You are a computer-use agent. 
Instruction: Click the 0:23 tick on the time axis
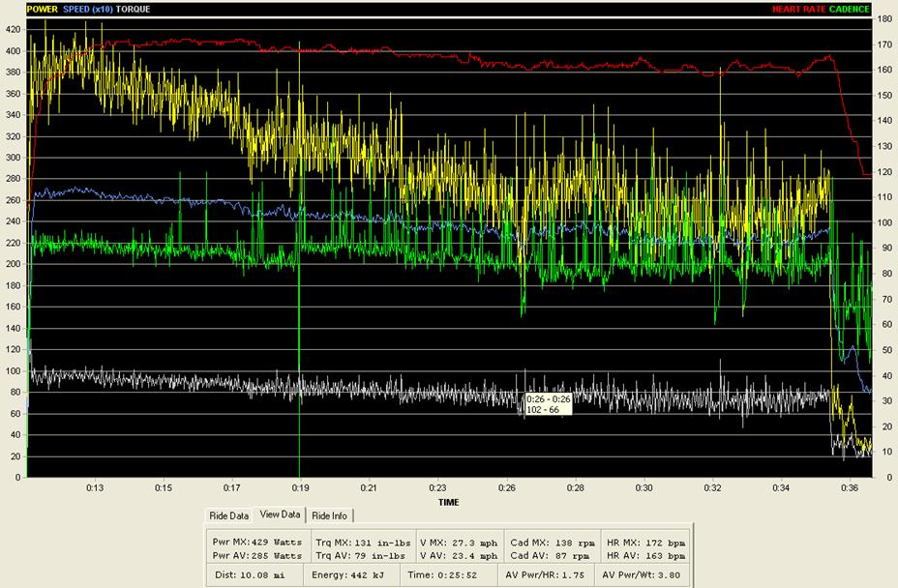437,487
